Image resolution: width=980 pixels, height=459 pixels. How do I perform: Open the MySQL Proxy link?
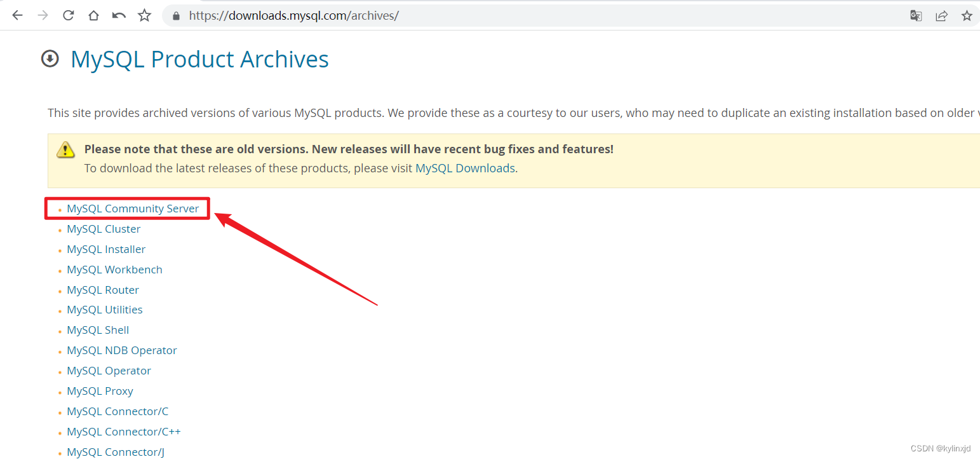click(x=100, y=391)
